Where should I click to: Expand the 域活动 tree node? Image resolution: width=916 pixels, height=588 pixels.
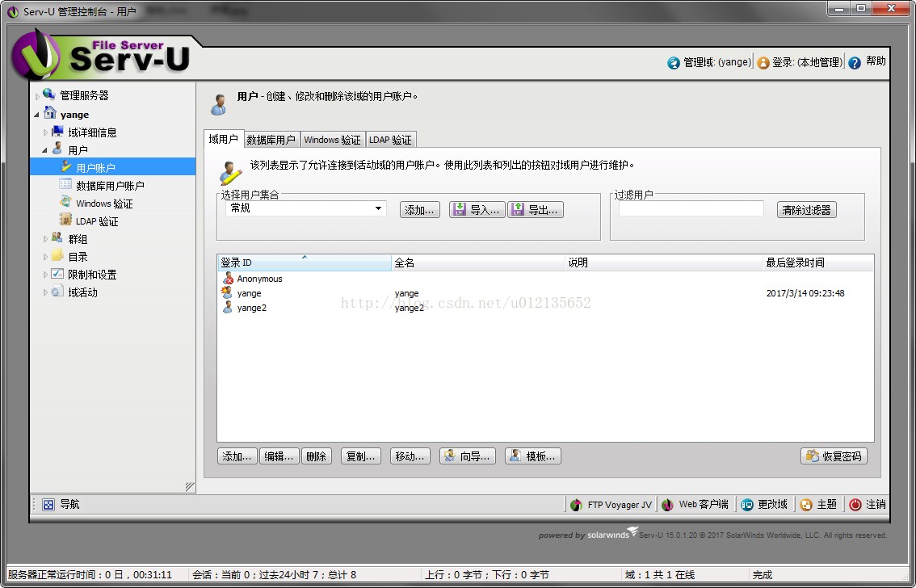[45, 292]
